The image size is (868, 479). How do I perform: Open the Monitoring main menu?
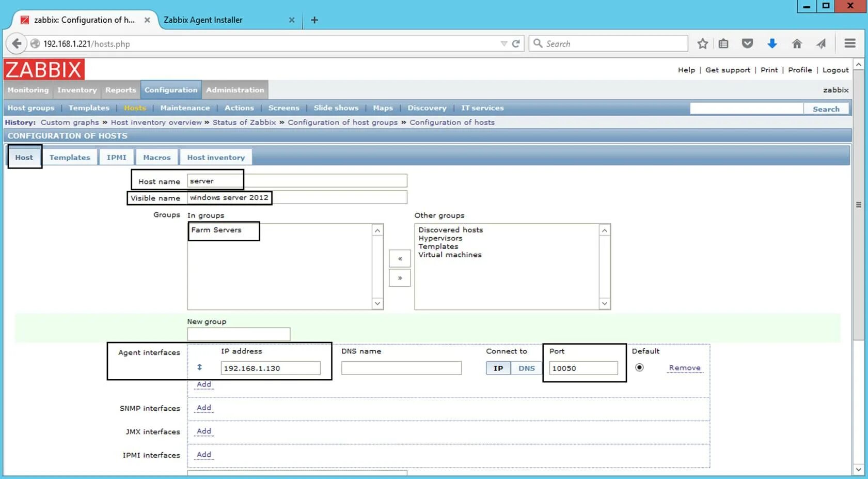[x=28, y=90]
